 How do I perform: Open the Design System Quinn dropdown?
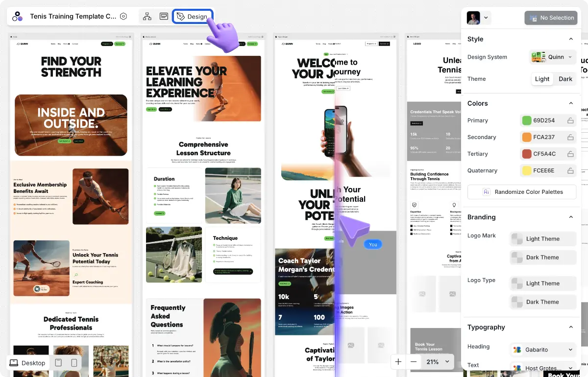point(552,57)
